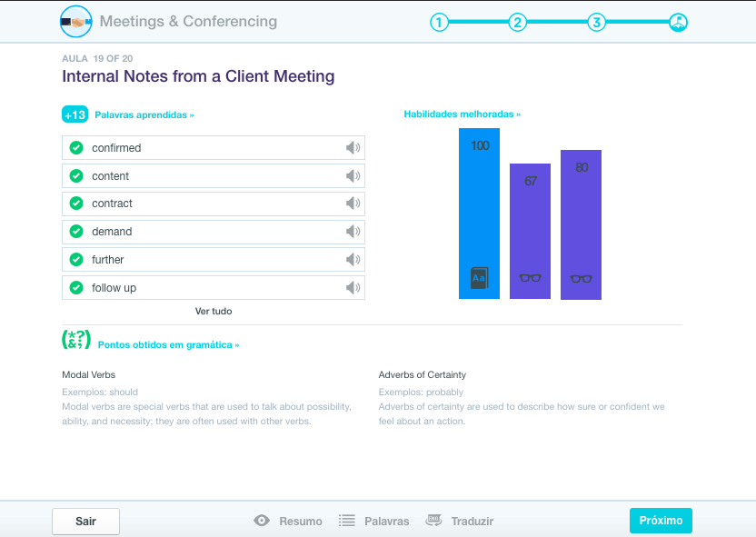Click the glasses icon in the 67 bar
Screen dimensions: 756x537
[x=531, y=278]
